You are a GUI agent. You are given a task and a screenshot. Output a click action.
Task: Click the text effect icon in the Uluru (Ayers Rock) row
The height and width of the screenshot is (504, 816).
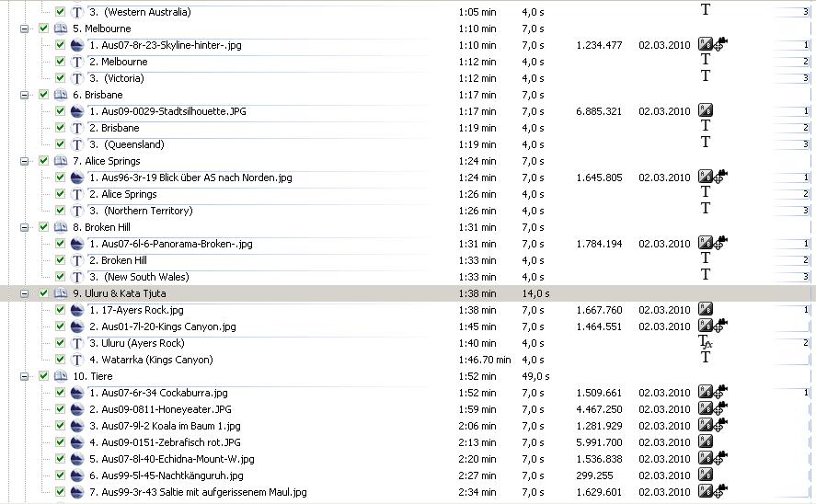[x=706, y=343]
